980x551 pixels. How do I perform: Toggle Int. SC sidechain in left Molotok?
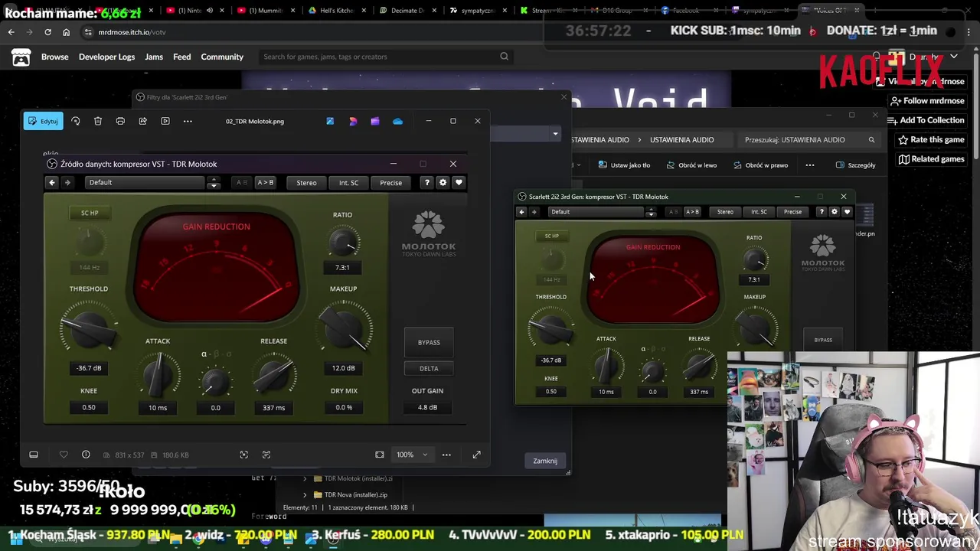348,182
